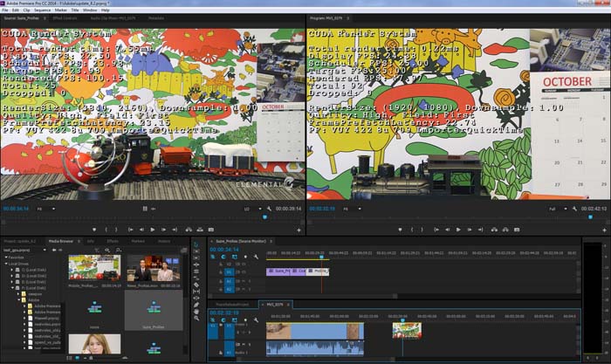Click Program monitor current timecode field
Image resolution: width=611 pixels, height=364 pixels.
click(322, 209)
